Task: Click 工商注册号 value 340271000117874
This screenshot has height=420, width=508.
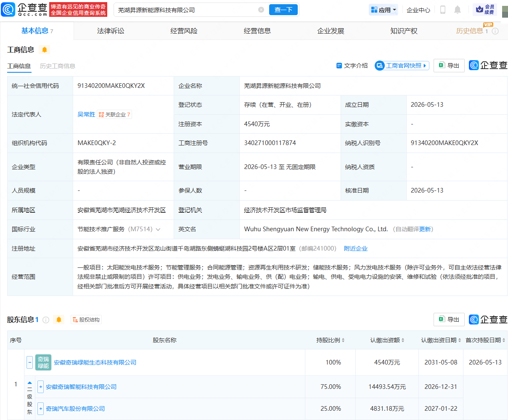Action: pos(270,143)
